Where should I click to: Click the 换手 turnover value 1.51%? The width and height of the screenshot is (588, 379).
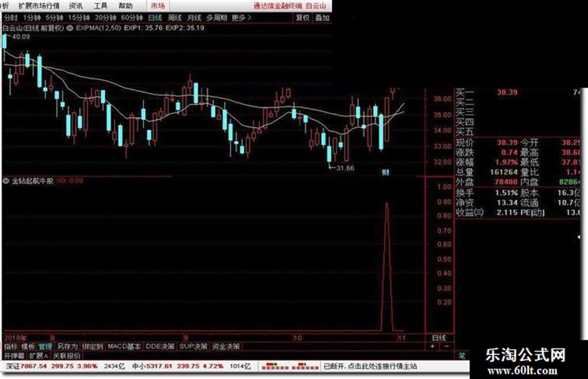(506, 193)
